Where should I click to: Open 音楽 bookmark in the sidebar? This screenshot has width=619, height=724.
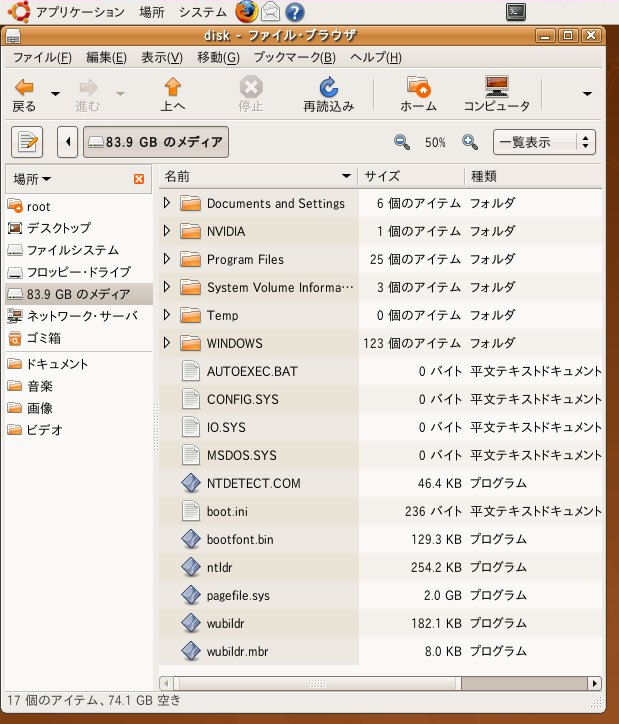[78, 386]
